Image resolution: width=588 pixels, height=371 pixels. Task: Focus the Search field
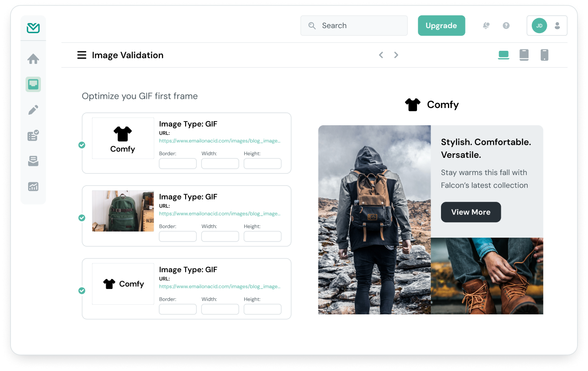coord(354,25)
